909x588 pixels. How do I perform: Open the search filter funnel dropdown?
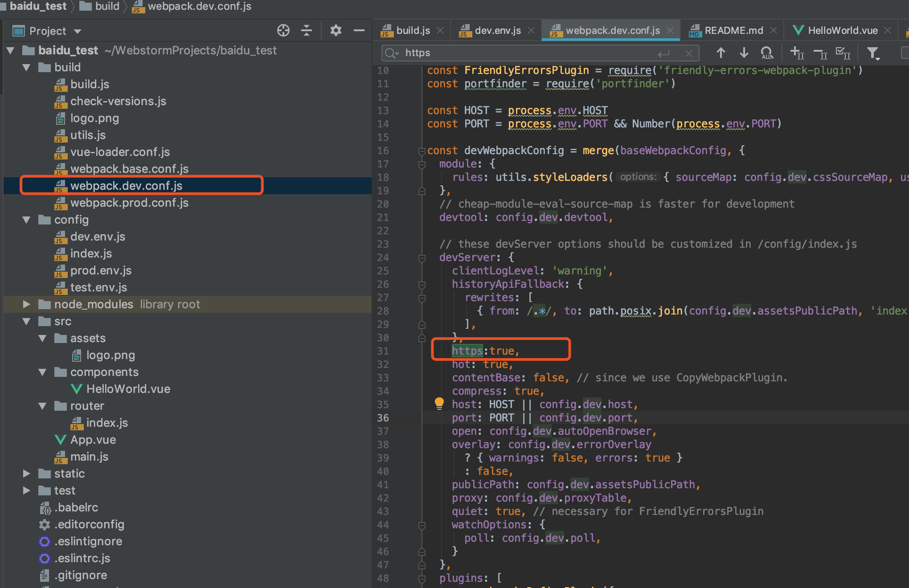click(x=873, y=53)
